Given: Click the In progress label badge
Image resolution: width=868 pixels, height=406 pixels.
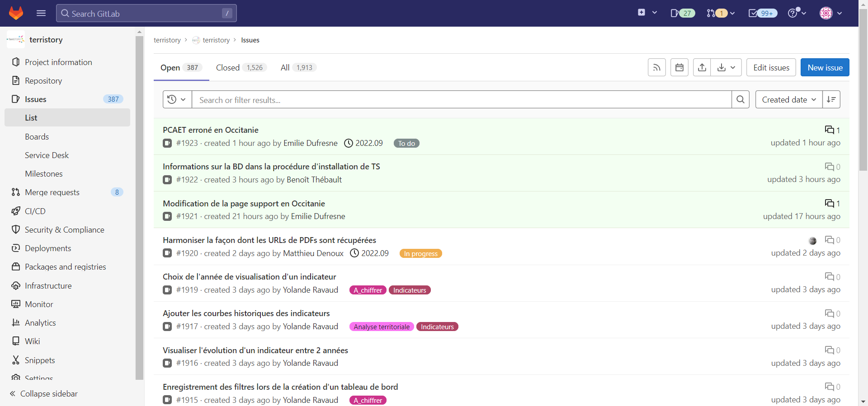Looking at the screenshot, I should (x=421, y=254).
